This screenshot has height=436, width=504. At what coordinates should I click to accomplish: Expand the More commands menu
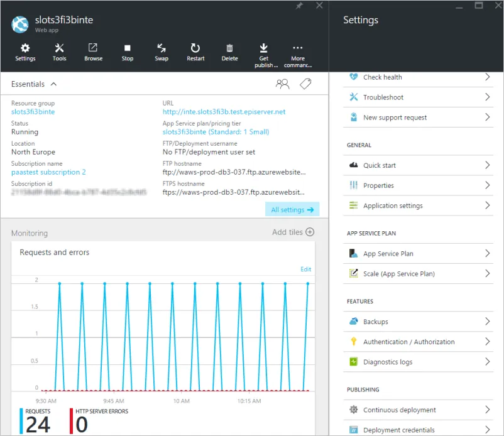click(298, 55)
